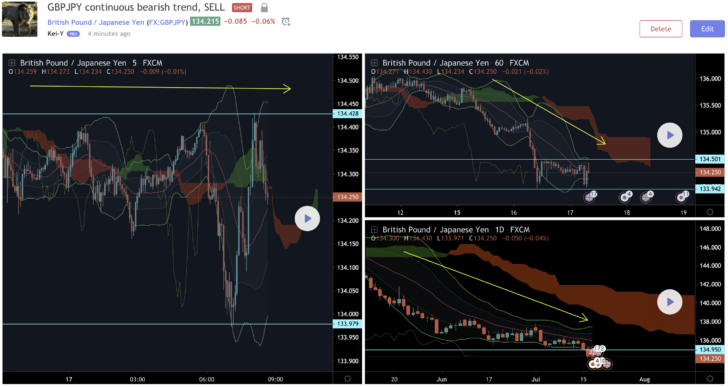Click the Edit button
This screenshot has width=728, height=387.
coord(707,29)
